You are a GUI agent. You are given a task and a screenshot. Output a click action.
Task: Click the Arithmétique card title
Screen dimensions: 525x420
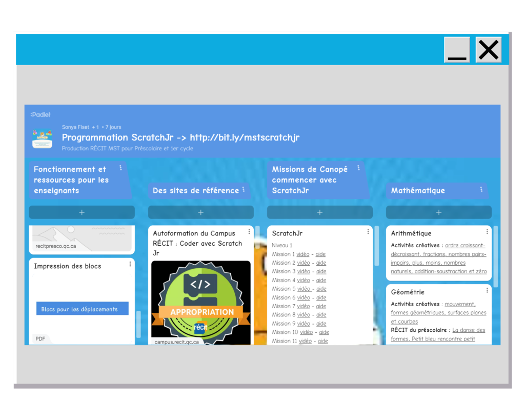point(411,233)
